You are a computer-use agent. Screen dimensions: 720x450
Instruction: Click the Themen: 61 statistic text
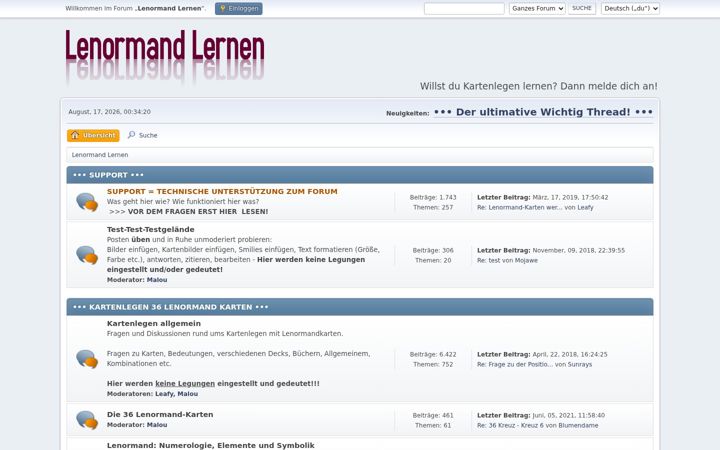click(x=433, y=426)
